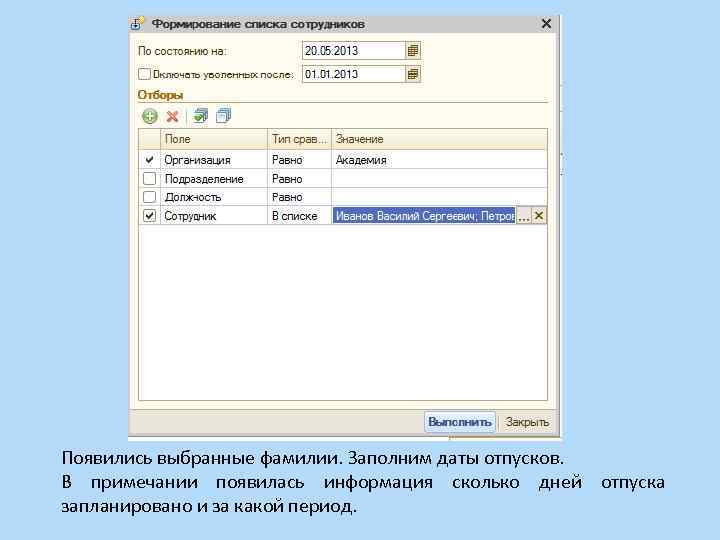
Task: Click the red delete filter icon
Action: pyautogui.click(x=173, y=116)
